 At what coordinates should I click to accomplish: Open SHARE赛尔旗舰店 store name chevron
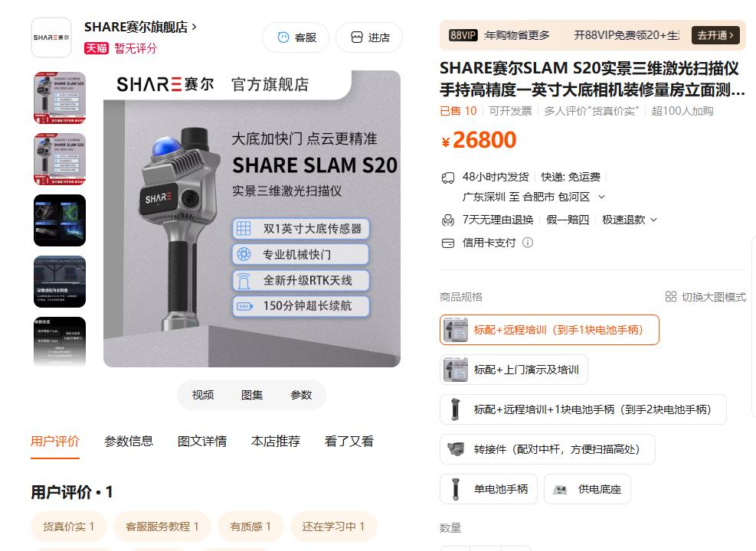(x=195, y=27)
